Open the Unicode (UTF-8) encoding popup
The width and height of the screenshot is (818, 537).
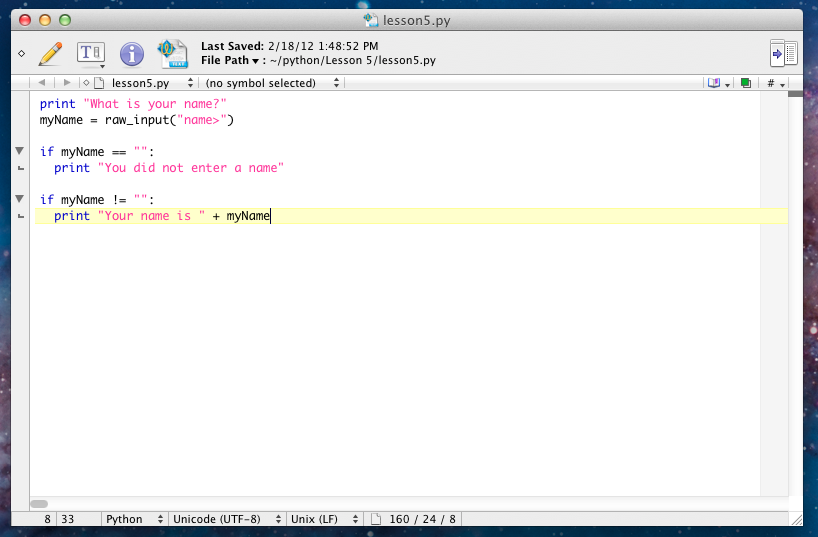coord(225,519)
